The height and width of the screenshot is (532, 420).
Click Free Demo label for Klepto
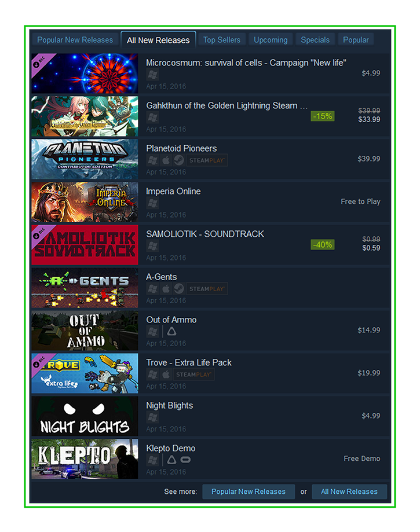362,458
